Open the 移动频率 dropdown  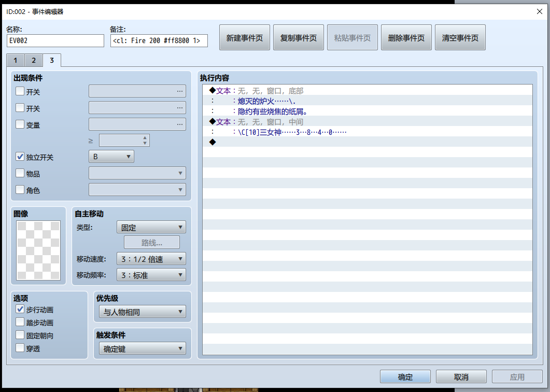click(x=151, y=275)
